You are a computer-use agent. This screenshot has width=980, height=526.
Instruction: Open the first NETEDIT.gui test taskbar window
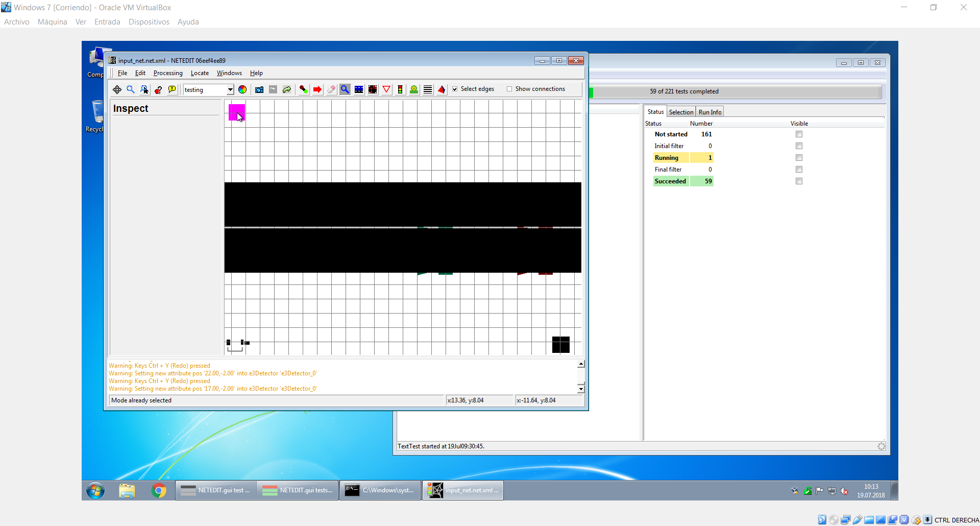click(x=216, y=490)
